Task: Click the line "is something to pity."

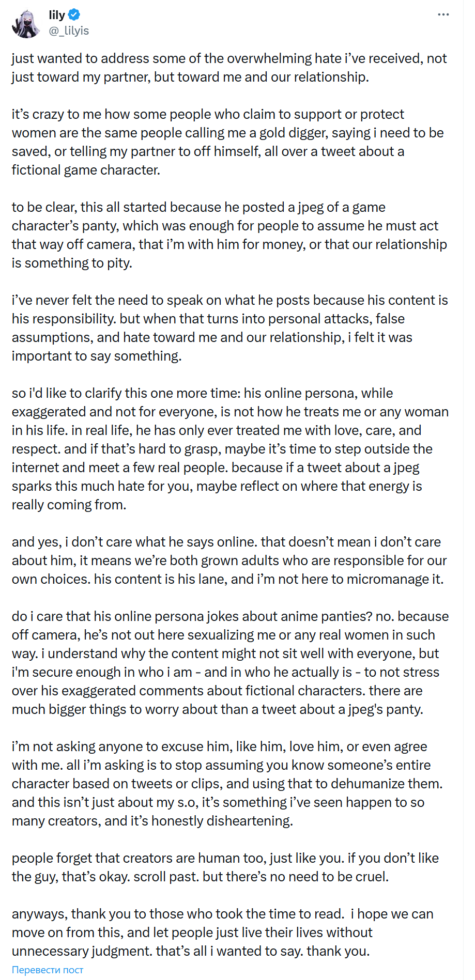Action: 72,263
